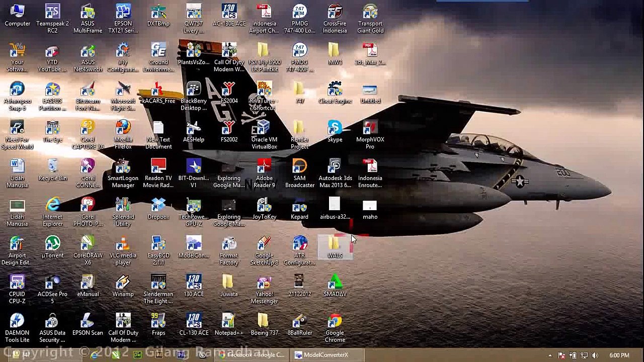The image size is (644, 362).
Task: Click the Adobe Reader 9 icon
Action: coord(264,174)
